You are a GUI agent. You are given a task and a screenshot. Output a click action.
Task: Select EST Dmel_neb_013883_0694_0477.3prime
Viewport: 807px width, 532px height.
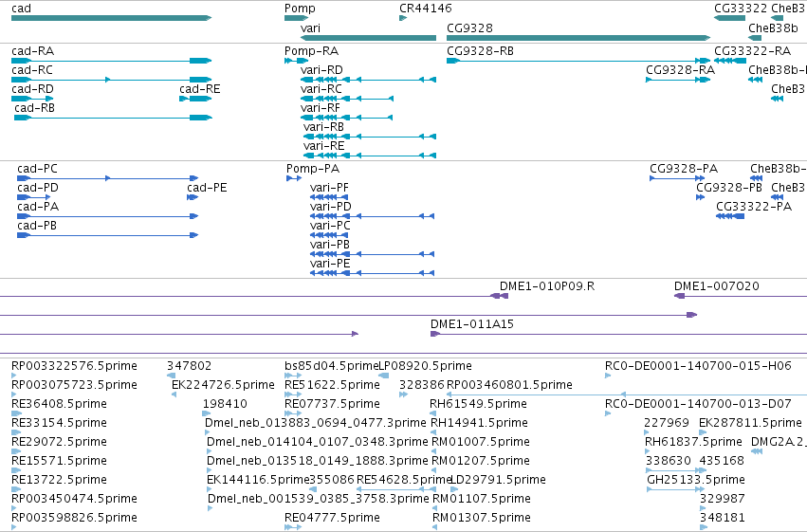[x=316, y=423]
